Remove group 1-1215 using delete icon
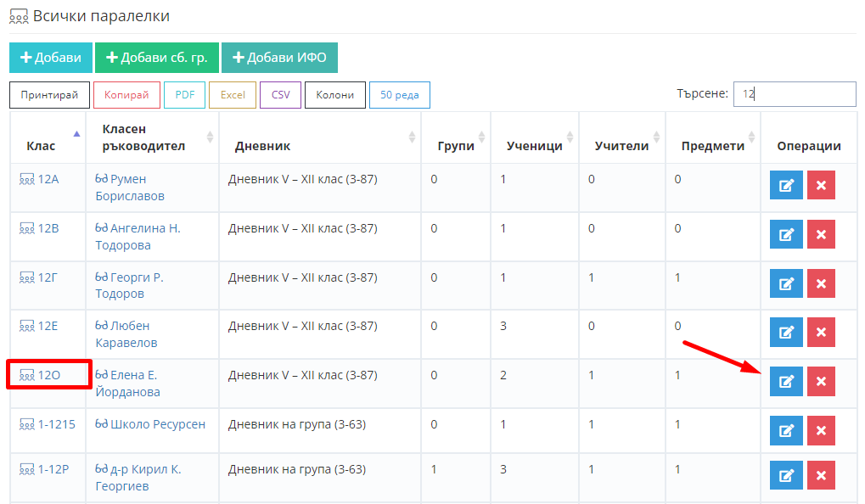The width and height of the screenshot is (865, 504). click(x=821, y=431)
